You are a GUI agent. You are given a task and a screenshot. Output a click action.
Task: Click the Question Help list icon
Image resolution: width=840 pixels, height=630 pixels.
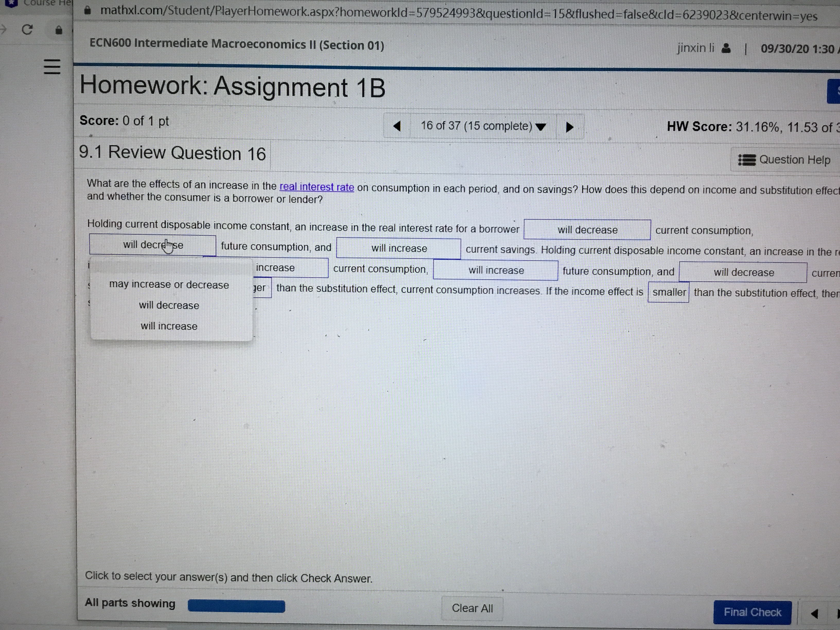pyautogui.click(x=747, y=160)
